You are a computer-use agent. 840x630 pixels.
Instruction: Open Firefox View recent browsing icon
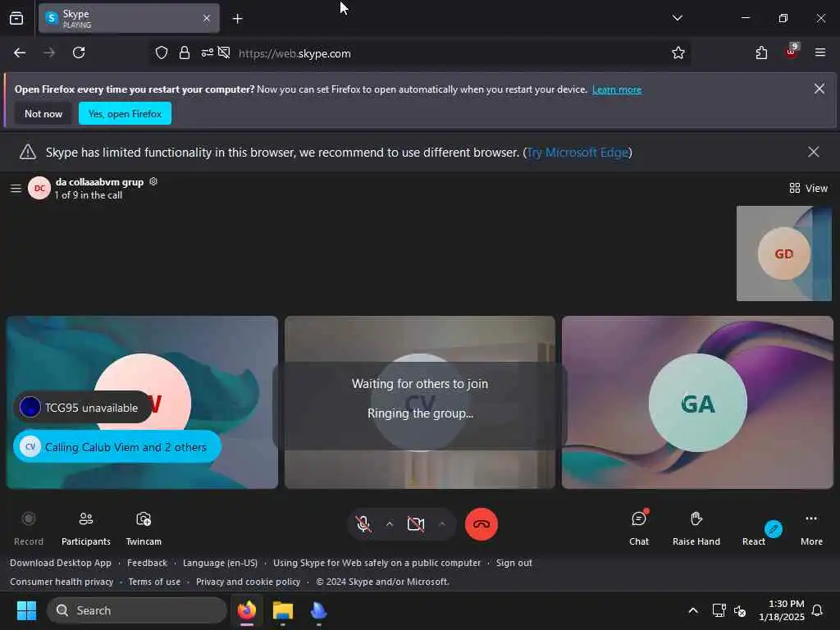(16, 18)
